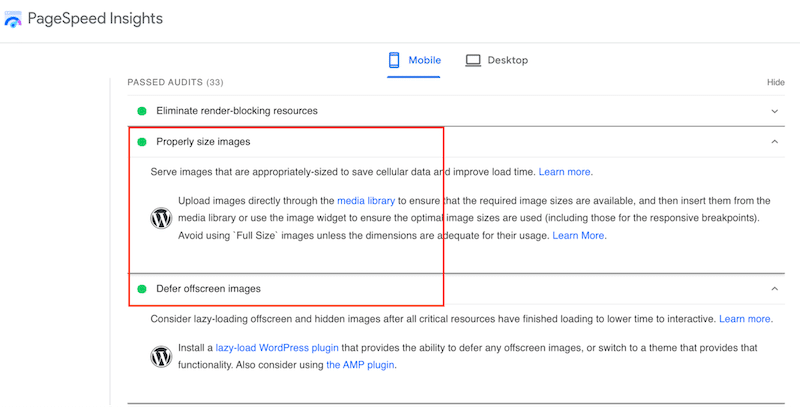Switch to the Desktop tab
The height and width of the screenshot is (407, 800).
tap(496, 60)
